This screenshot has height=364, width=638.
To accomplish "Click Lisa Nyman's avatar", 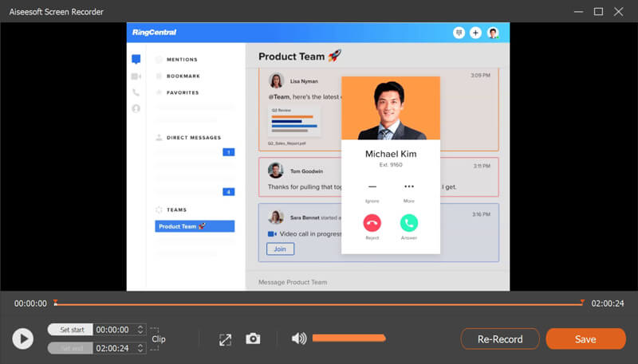I will (x=276, y=80).
